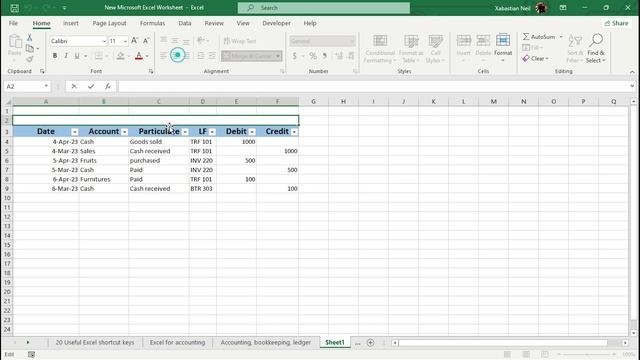Click the cell containing Goods sold

coord(159,142)
